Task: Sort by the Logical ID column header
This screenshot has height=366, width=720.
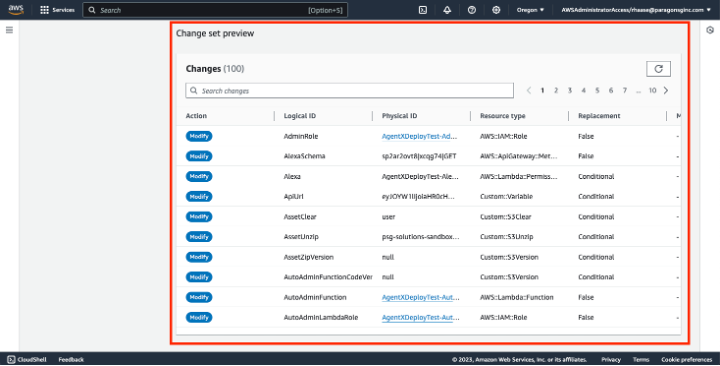Action: click(300, 116)
